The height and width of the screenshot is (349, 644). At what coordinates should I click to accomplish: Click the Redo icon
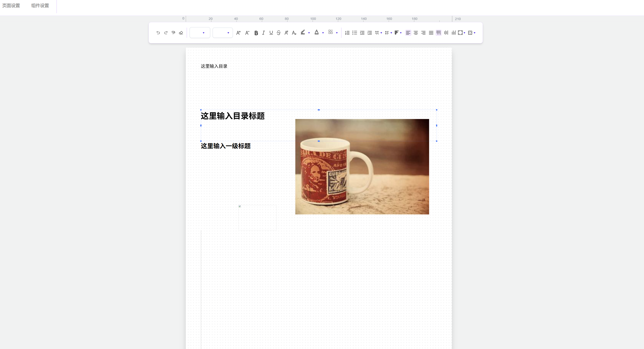[x=166, y=33]
